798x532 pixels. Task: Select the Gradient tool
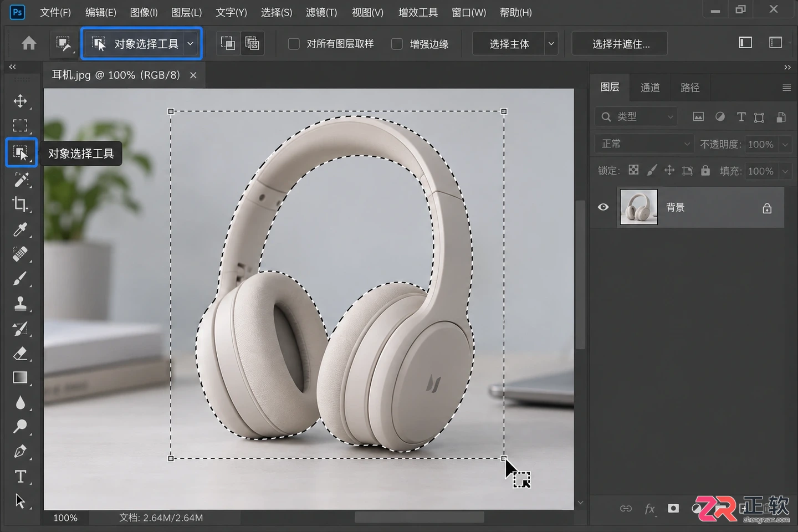[x=21, y=377]
